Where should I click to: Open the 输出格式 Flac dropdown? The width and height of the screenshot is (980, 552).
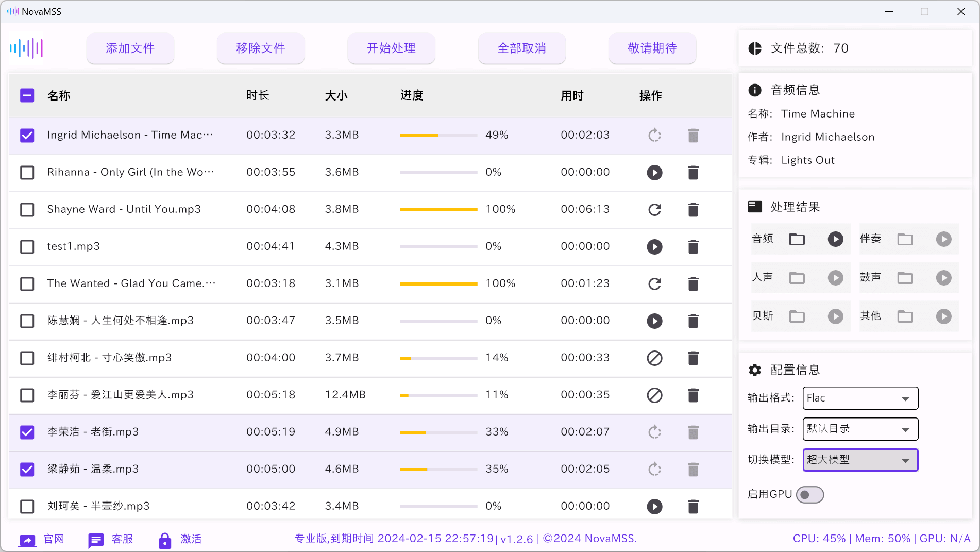click(x=859, y=398)
